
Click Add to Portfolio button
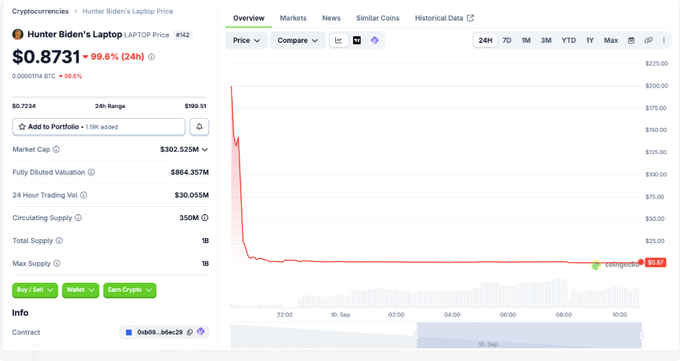pyautogui.click(x=99, y=127)
